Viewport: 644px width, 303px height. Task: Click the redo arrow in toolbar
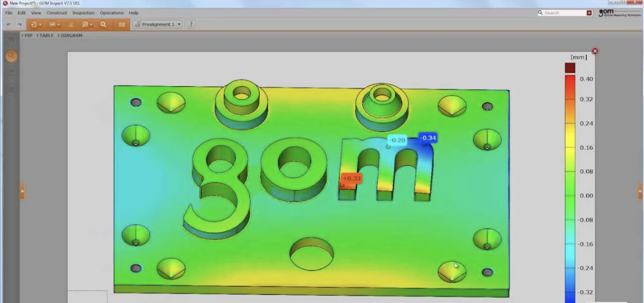pos(19,25)
